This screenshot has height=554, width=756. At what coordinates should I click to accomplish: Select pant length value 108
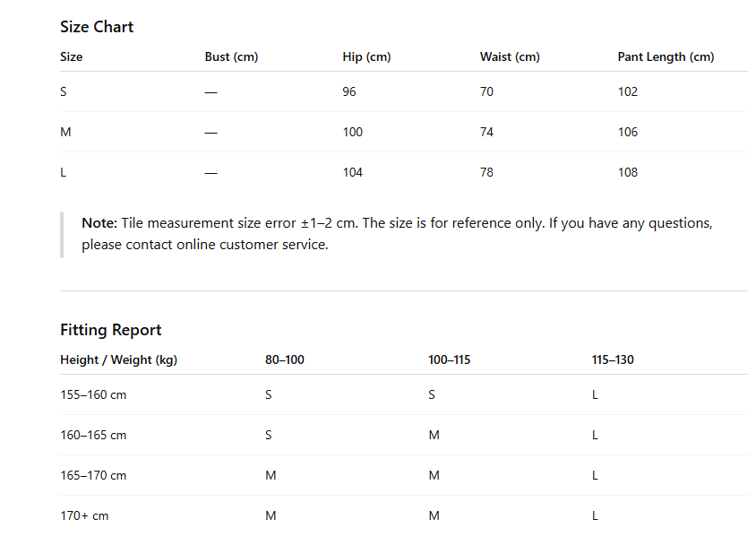click(x=628, y=173)
